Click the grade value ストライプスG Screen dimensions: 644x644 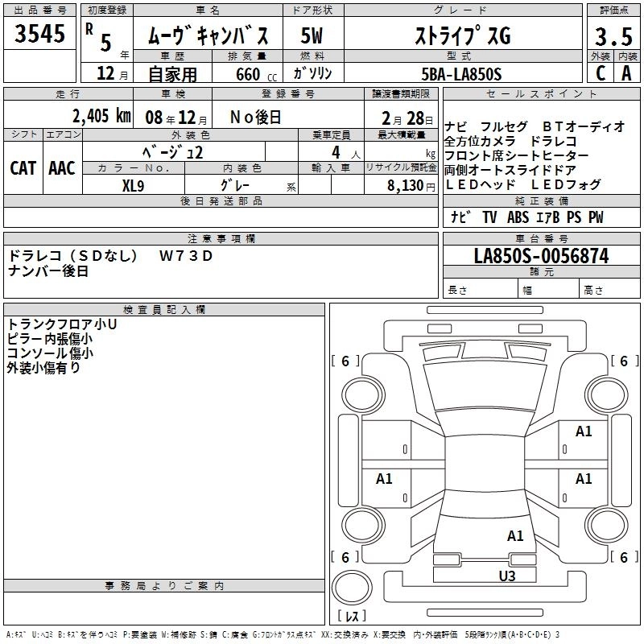463,35
